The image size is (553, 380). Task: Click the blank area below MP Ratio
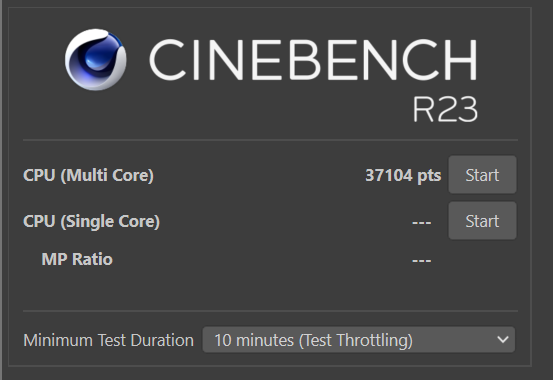pyautogui.click(x=271, y=289)
